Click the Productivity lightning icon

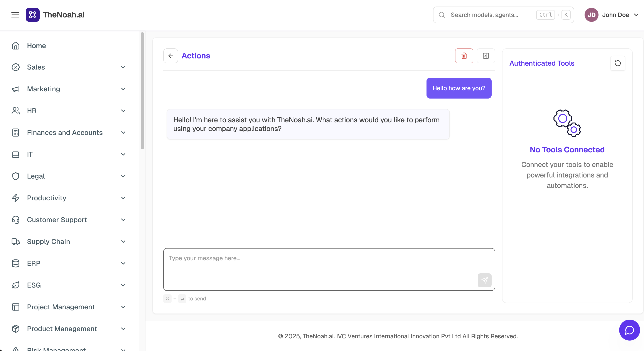tap(15, 198)
